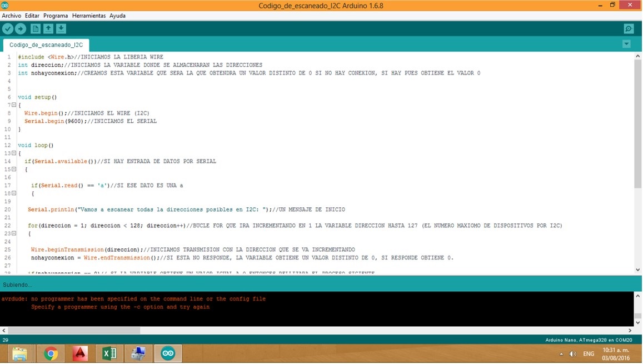The image size is (643, 364).
Task: Click the 'Specify a programmer using' error line
Action: click(120, 307)
